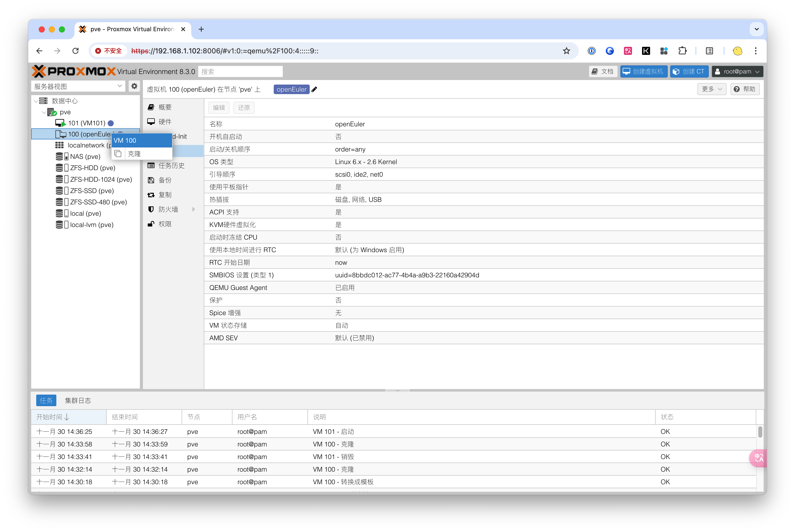Select the QEMU Guest Agent row
The image size is (795, 532).
coord(484,288)
